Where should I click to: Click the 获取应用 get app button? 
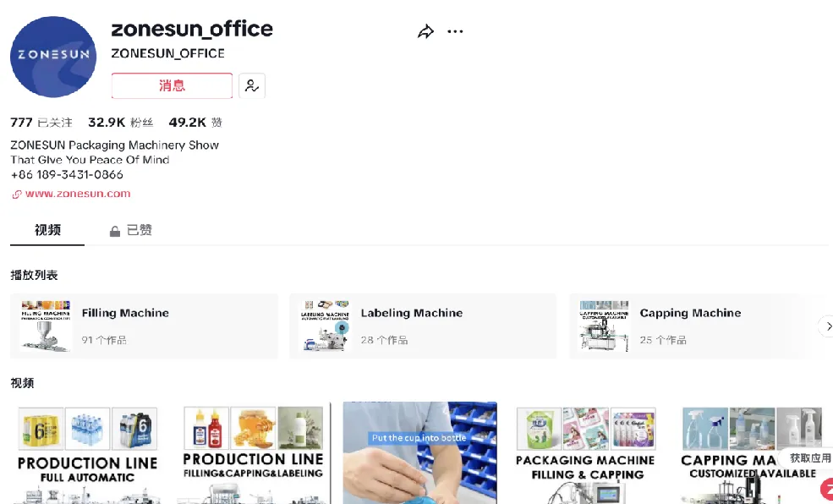point(808,457)
